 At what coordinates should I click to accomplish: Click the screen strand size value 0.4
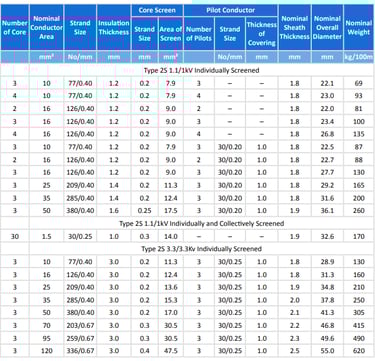tap(144, 351)
